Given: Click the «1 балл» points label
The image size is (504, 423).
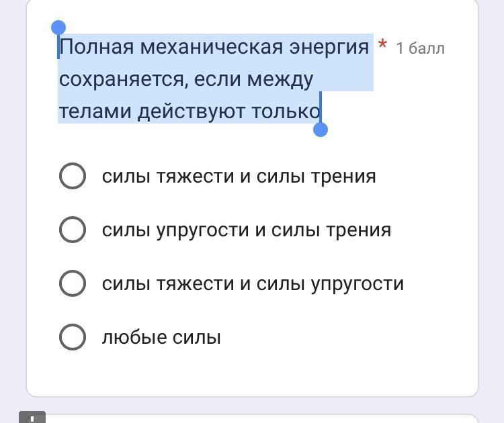Looking at the screenshot, I should pyautogui.click(x=420, y=48).
